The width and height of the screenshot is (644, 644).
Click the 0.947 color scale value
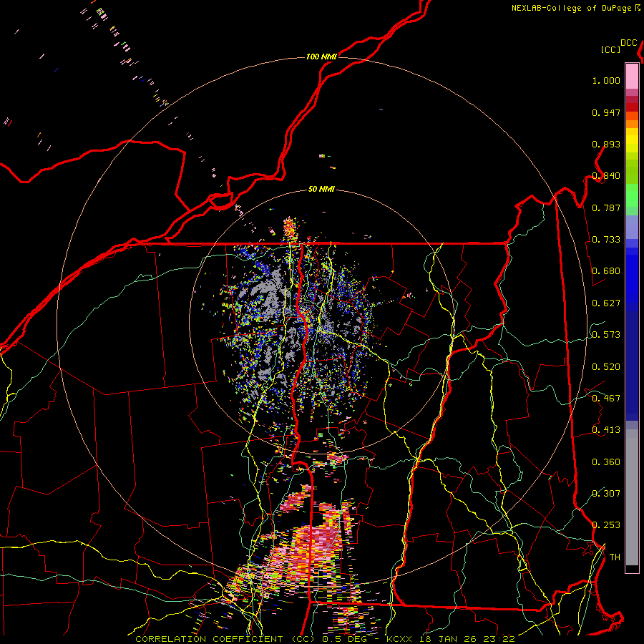point(606,112)
